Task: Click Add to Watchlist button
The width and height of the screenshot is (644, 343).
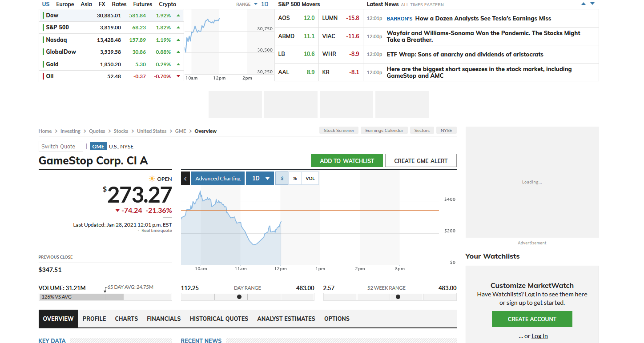Action: point(347,161)
